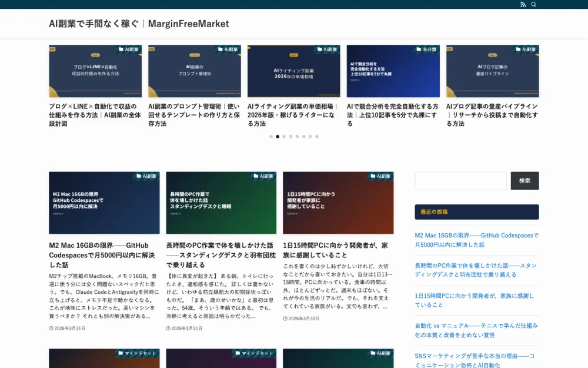This screenshot has width=588, height=368.
Task: Click excerpt starting これを書くのは少し恥ずかしい
Action: coord(338,286)
